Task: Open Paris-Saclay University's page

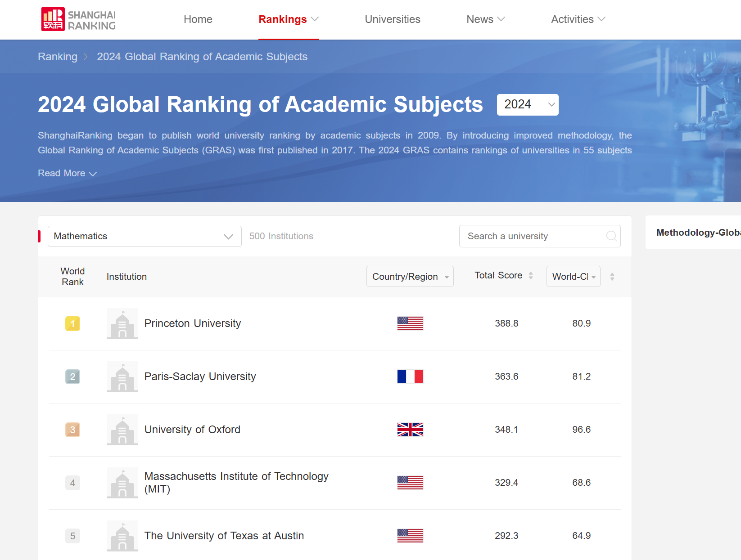Action: point(200,376)
